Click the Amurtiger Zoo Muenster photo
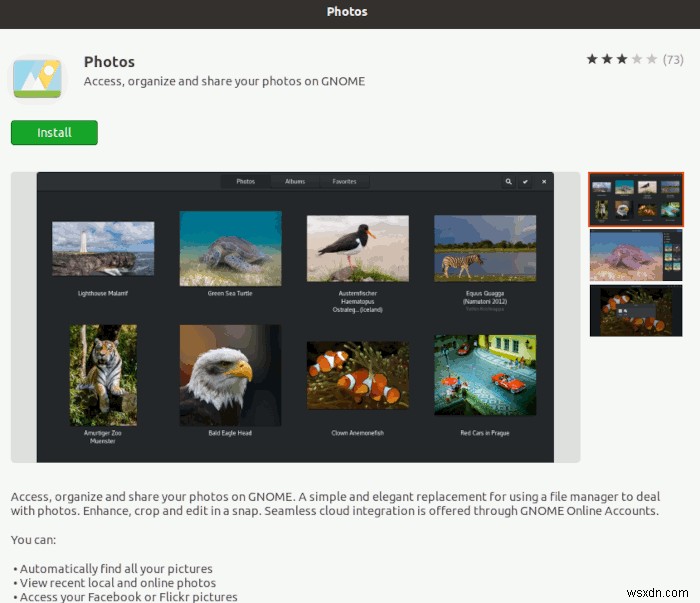700x603 pixels. pos(103,375)
